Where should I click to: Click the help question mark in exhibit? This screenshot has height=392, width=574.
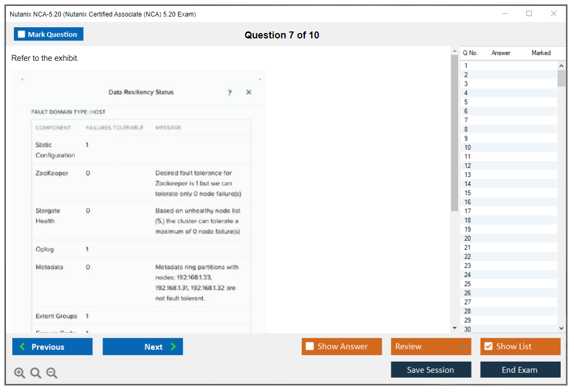[230, 93]
